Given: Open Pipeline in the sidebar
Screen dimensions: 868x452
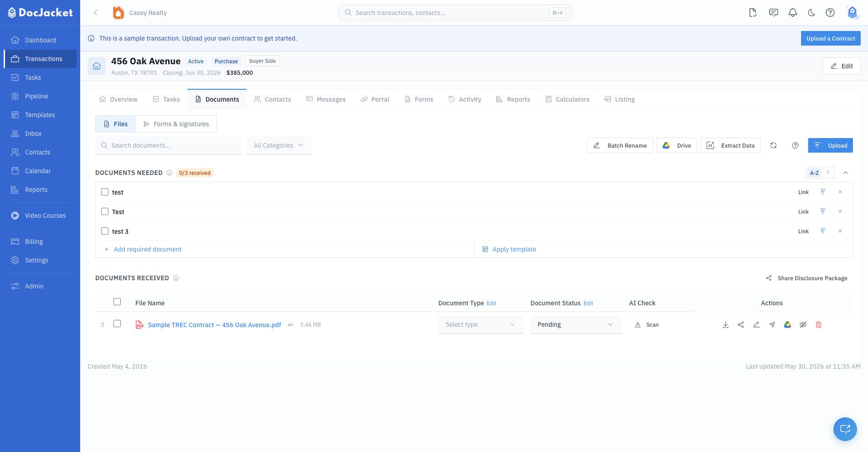Looking at the screenshot, I should tap(40, 96).
